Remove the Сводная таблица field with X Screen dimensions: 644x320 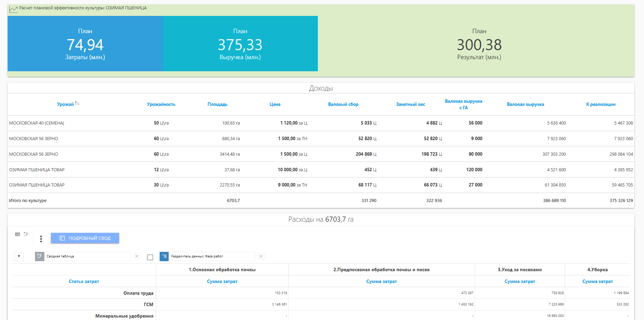tap(137, 256)
